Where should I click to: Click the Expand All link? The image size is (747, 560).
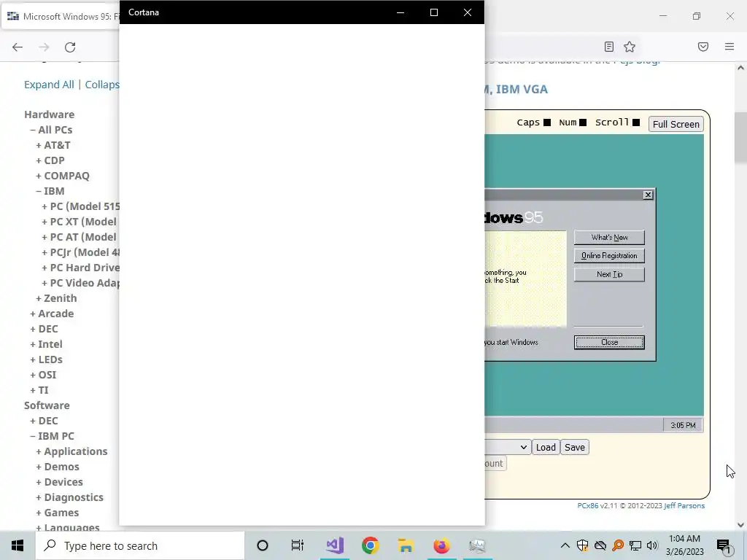coord(49,85)
